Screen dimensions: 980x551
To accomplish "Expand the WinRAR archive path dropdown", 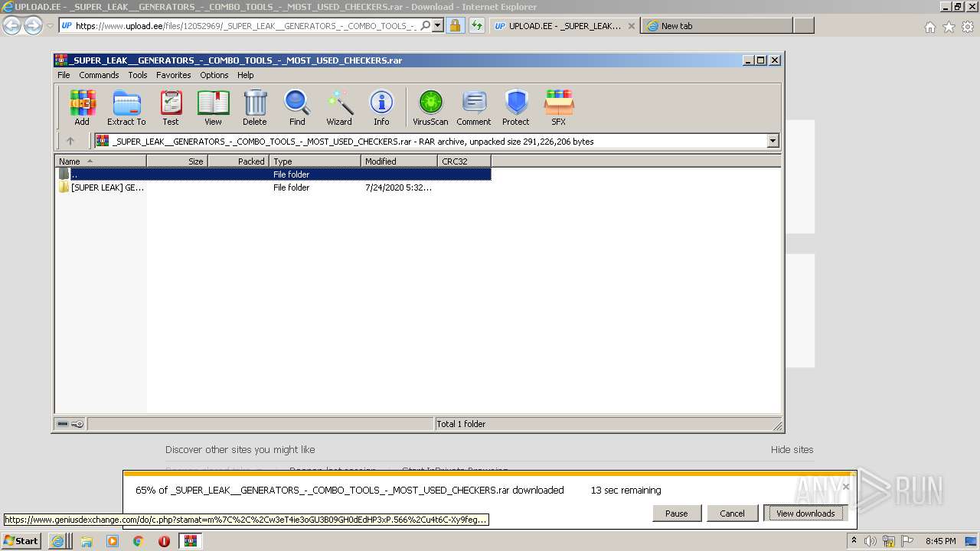I will click(773, 141).
